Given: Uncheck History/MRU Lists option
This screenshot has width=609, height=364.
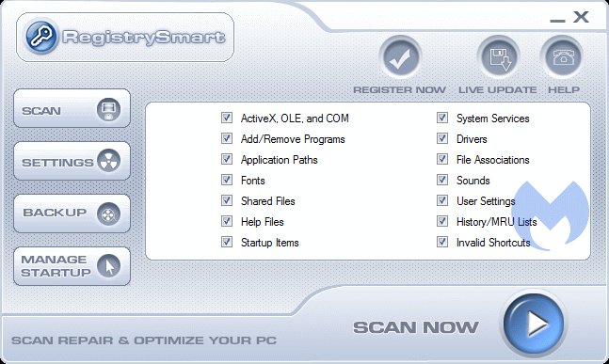Looking at the screenshot, I should (442, 221).
